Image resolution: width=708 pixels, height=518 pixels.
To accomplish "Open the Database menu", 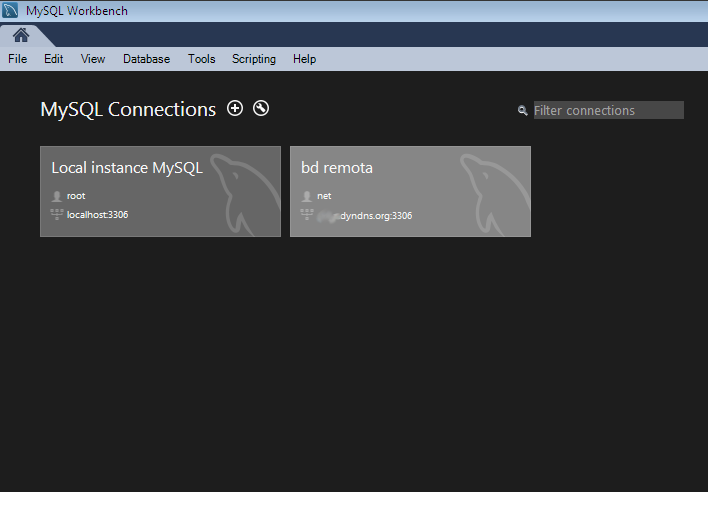I will pos(146,59).
